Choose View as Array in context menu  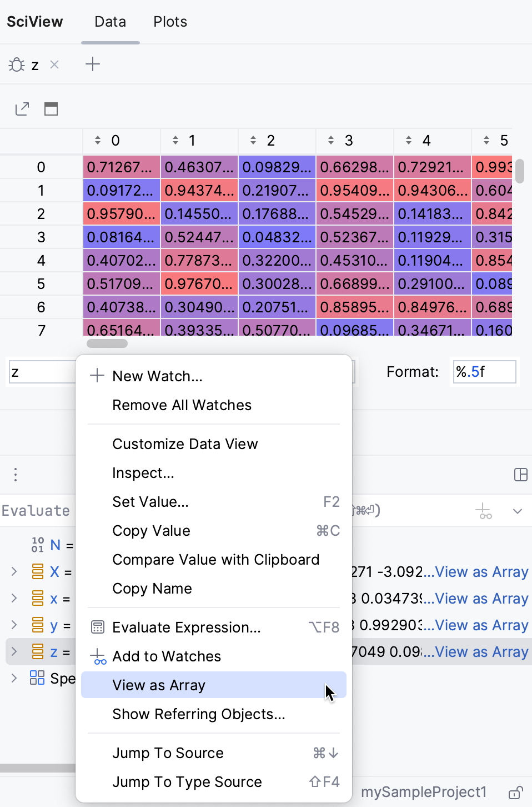pos(214,685)
